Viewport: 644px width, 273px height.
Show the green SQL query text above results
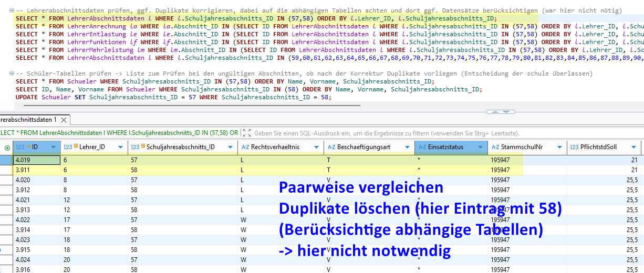119,133
